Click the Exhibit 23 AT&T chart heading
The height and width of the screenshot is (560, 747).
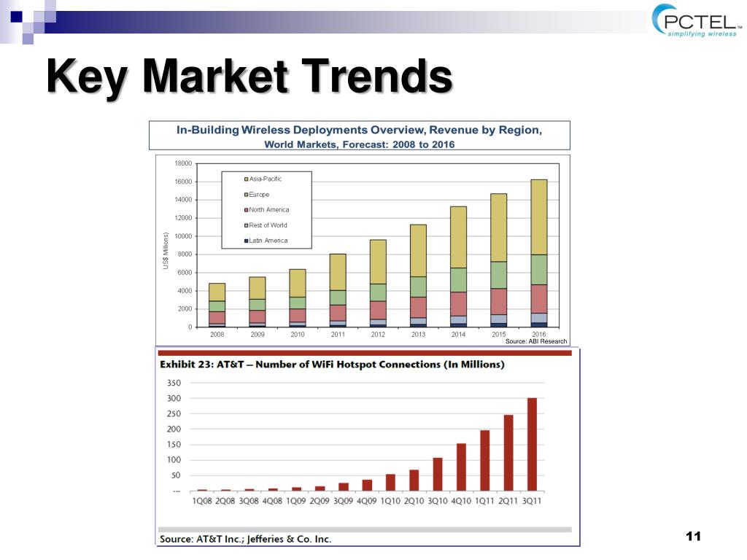tap(332, 365)
